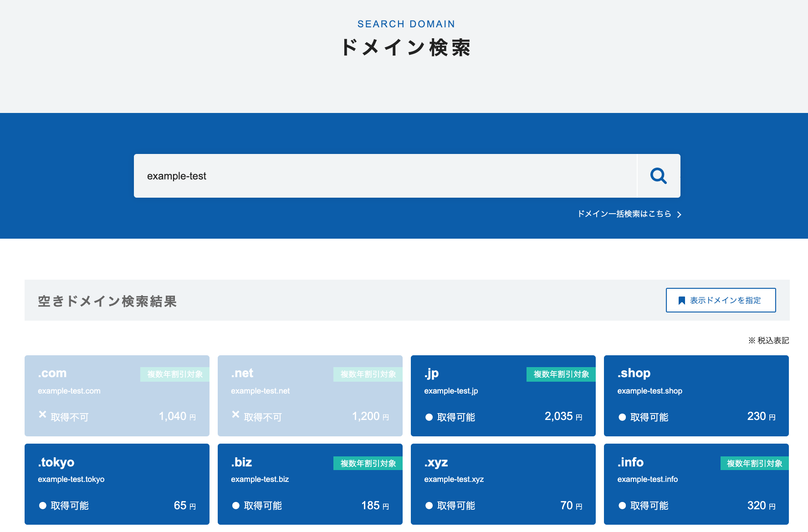Click the × unavailable icon on example-test.net

pyautogui.click(x=235, y=414)
